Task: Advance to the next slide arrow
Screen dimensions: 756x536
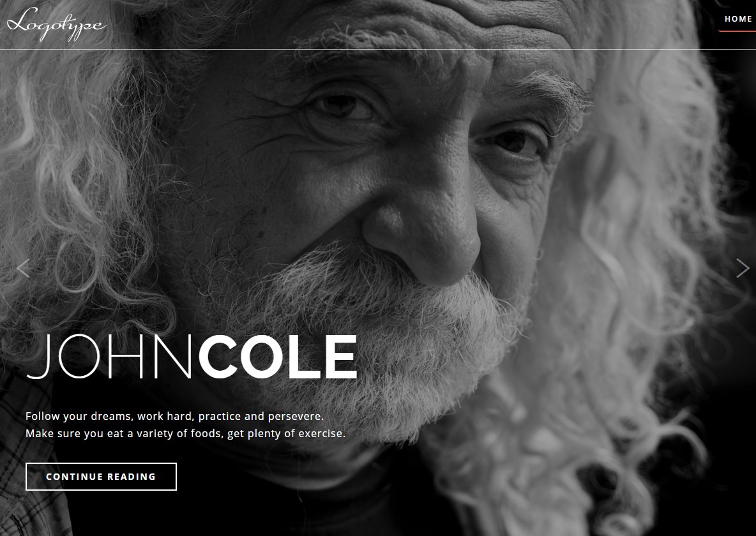Action: click(x=743, y=269)
